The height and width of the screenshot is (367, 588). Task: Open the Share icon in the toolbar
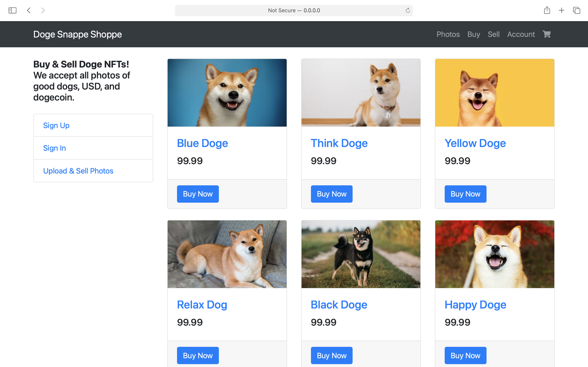[x=547, y=10]
